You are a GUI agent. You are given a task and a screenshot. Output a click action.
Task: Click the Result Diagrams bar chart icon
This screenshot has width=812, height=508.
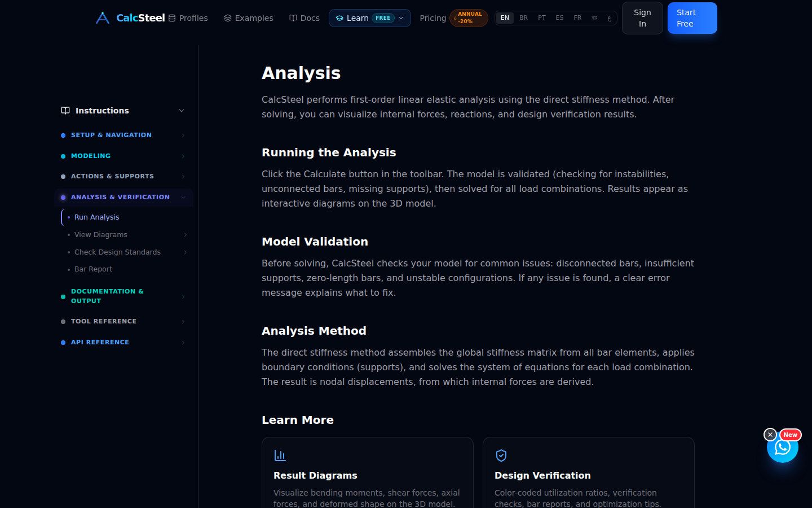coord(280,455)
